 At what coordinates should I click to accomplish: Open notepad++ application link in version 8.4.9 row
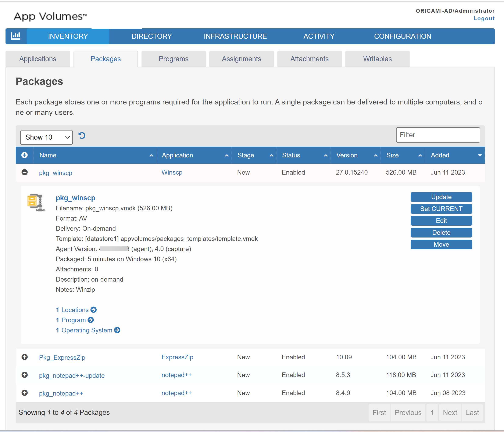[x=177, y=393]
